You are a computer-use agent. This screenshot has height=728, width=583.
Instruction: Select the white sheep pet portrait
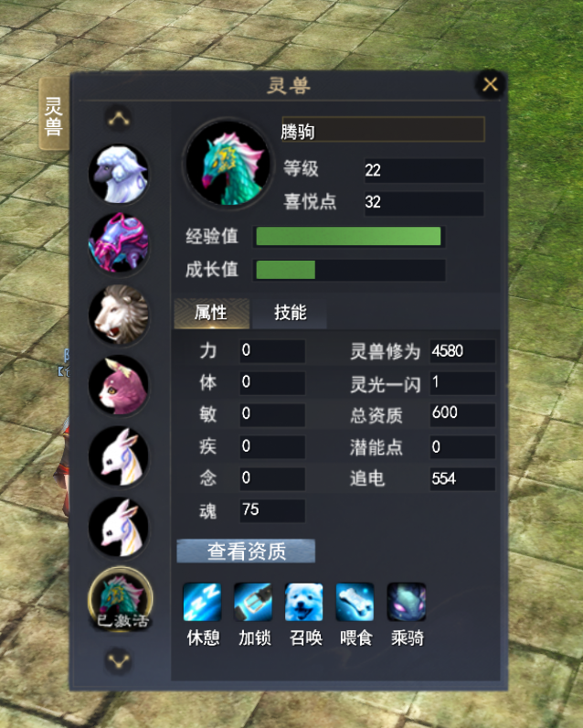[x=119, y=175]
